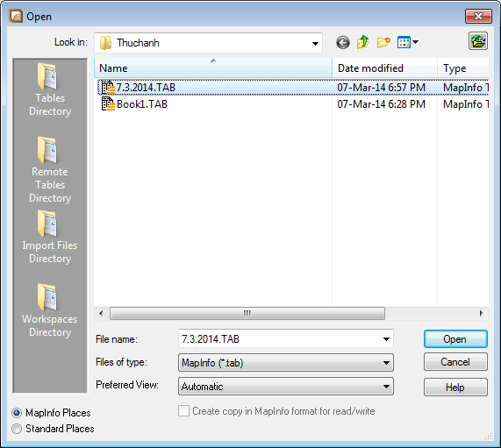This screenshot has width=501, height=448.
Task: Go to Remote Tables Directory
Action: tap(50, 170)
